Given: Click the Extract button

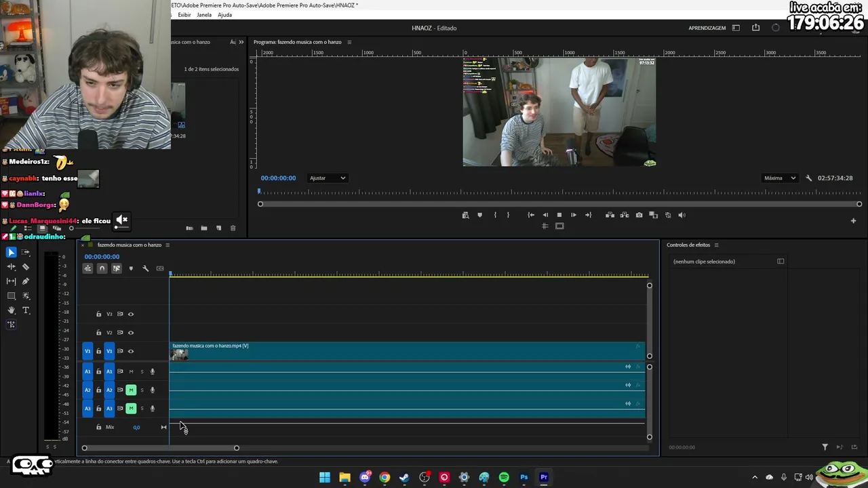Looking at the screenshot, I should click(x=624, y=215).
